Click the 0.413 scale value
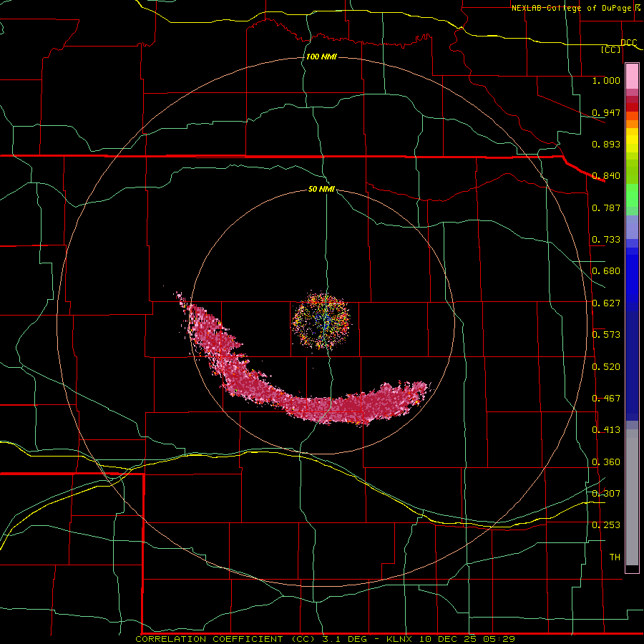This screenshot has width=644, height=644. 606,430
